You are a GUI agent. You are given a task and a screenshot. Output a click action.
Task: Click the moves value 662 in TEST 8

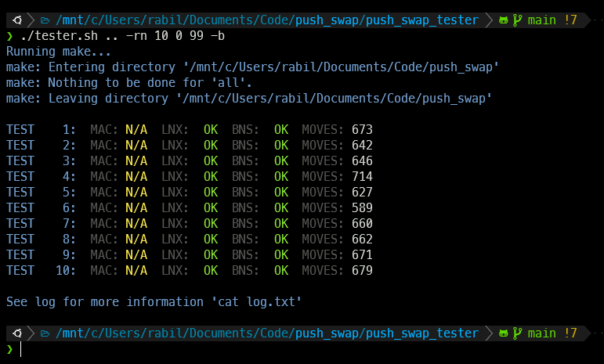[x=362, y=240]
